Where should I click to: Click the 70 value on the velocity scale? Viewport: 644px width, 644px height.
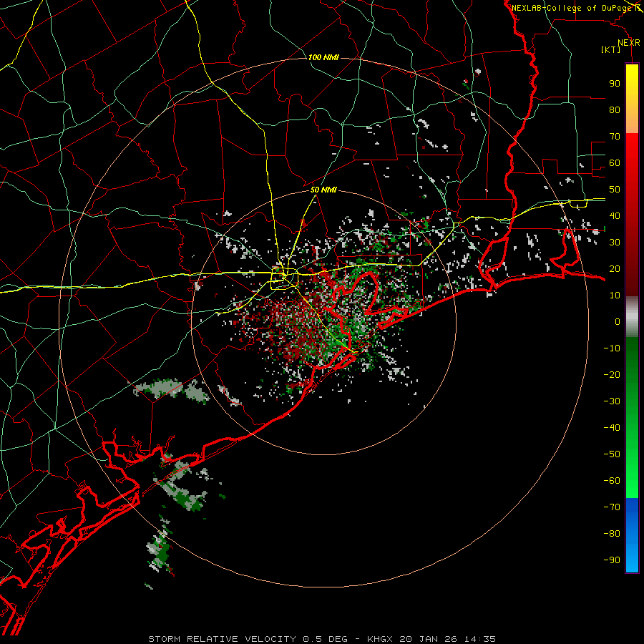(615, 137)
